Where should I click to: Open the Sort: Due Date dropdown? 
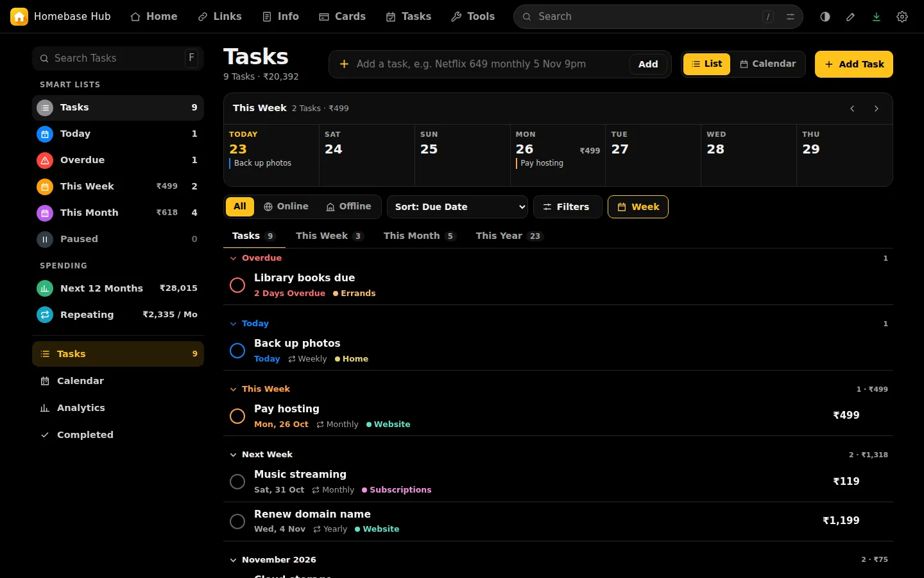tap(458, 207)
